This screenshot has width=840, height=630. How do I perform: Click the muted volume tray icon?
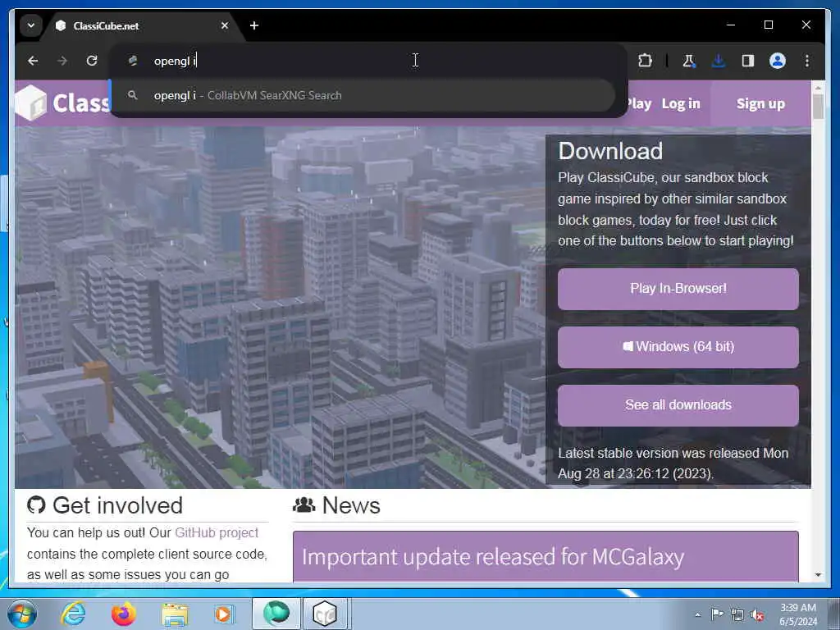click(x=757, y=615)
